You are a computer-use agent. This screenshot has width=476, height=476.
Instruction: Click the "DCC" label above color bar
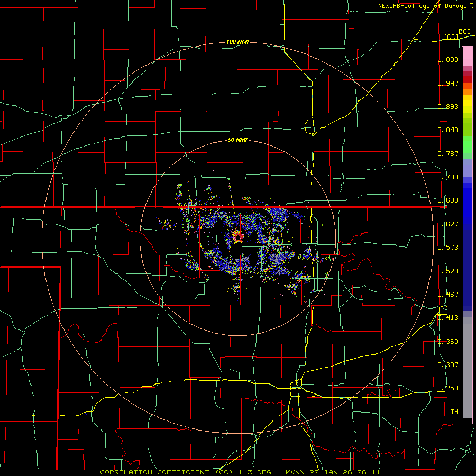(465, 32)
